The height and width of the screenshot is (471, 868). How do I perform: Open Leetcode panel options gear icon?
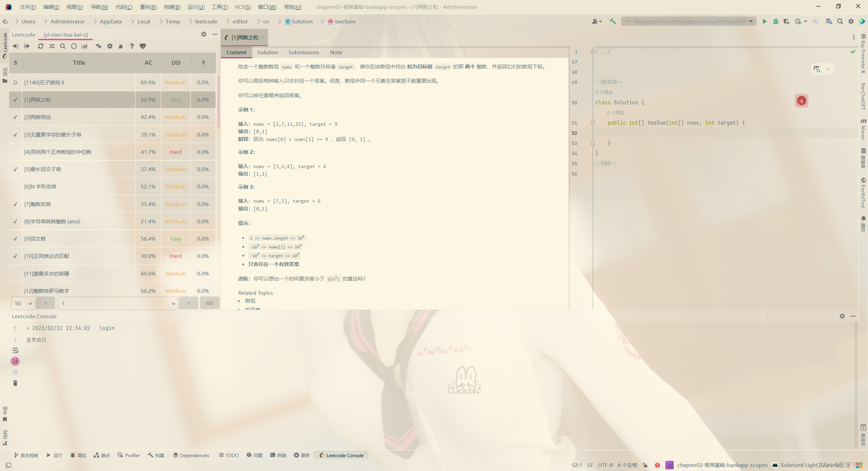click(x=204, y=34)
